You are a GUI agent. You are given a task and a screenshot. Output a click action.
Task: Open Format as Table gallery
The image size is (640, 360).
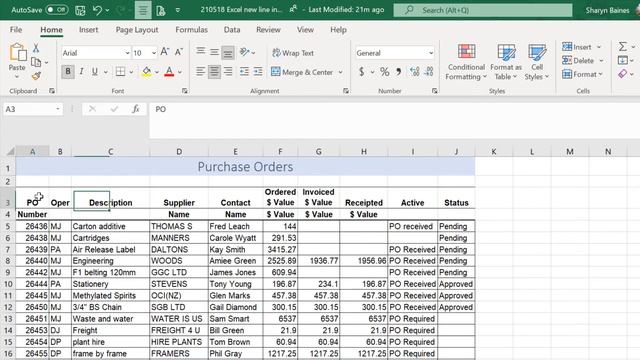coord(506,62)
